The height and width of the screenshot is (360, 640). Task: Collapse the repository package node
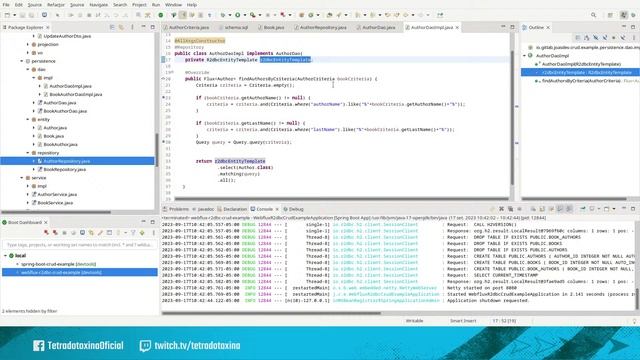(28, 153)
